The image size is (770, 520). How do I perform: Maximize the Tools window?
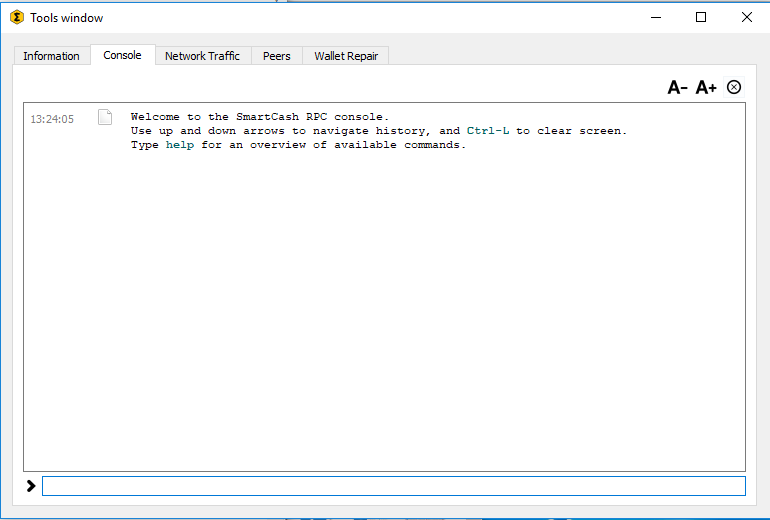click(701, 17)
